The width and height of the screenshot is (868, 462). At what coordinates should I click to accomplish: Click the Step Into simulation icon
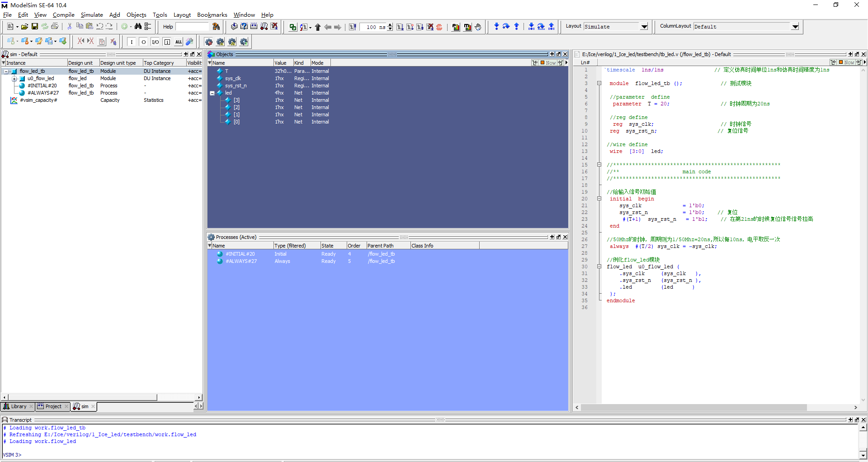[496, 26]
